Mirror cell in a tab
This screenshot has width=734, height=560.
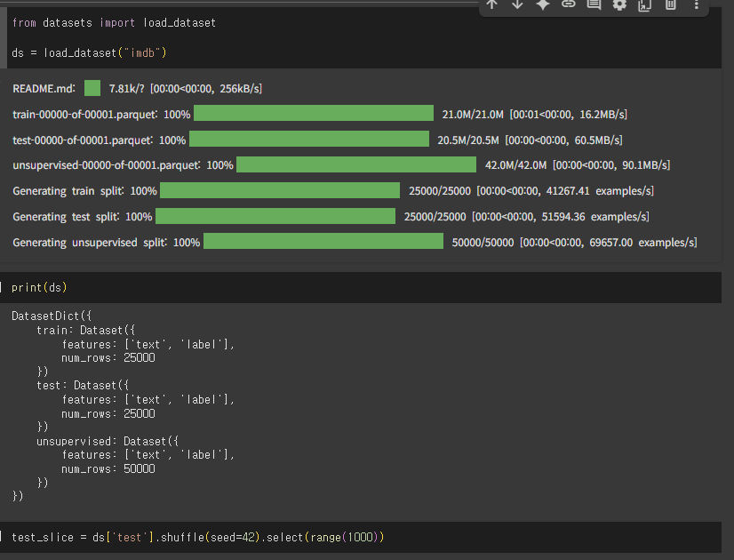point(644,4)
